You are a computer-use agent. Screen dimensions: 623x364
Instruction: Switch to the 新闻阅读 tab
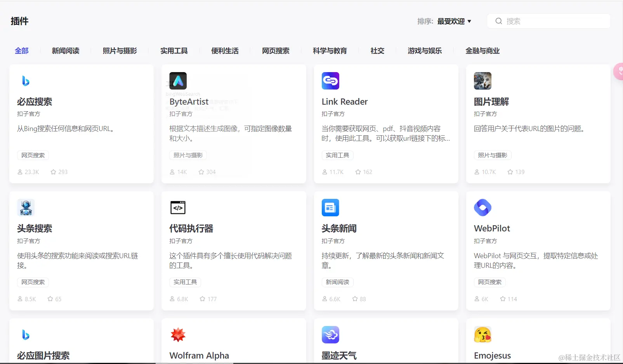coord(66,51)
